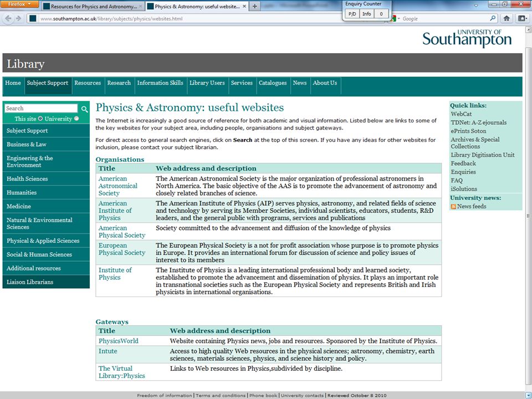The width and height of the screenshot is (532, 399).
Task: Close the Resources for Physics and Astronomy tab
Action: coord(140,7)
